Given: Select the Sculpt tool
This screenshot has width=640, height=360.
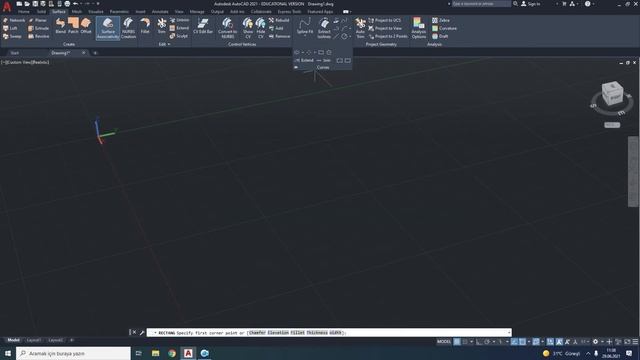Looking at the screenshot, I should pos(179,36).
